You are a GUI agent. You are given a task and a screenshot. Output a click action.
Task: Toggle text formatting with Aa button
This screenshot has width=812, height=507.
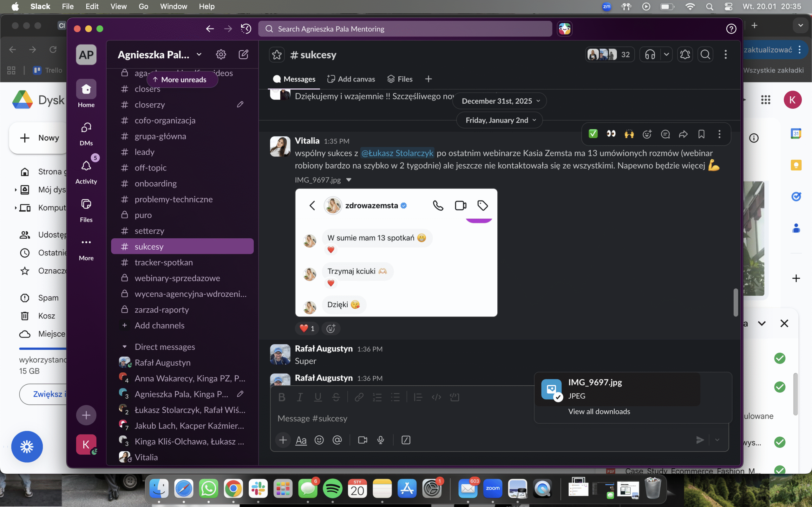301,440
